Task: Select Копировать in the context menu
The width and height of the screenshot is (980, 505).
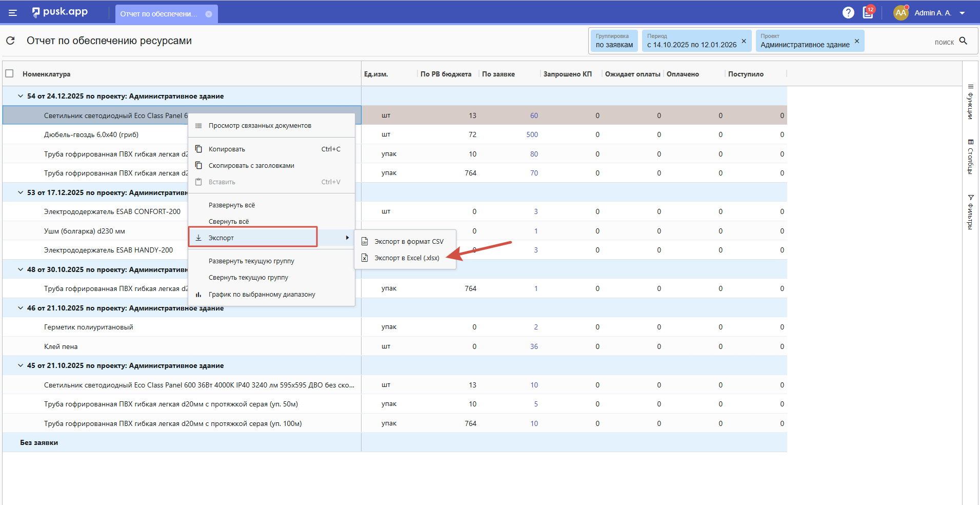Action: click(227, 149)
